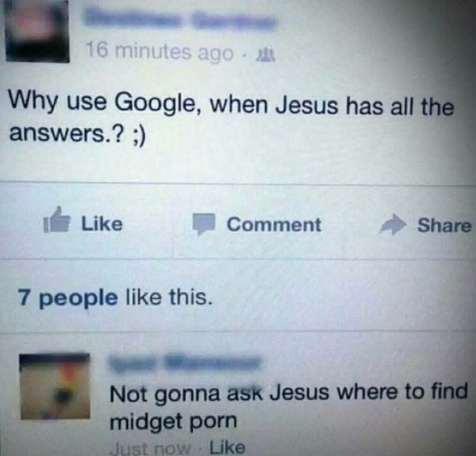
Task: Click the Share label under the post
Action: [x=444, y=226]
